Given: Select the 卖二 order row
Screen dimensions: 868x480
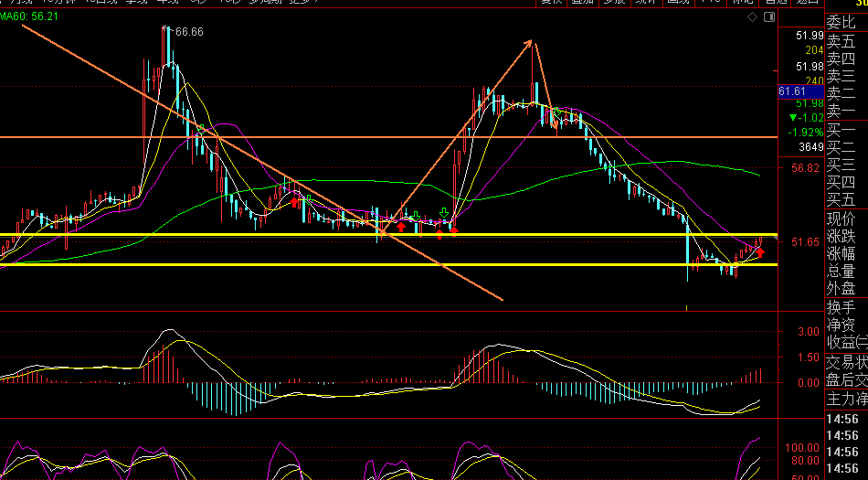Looking at the screenshot, I should click(x=841, y=94).
